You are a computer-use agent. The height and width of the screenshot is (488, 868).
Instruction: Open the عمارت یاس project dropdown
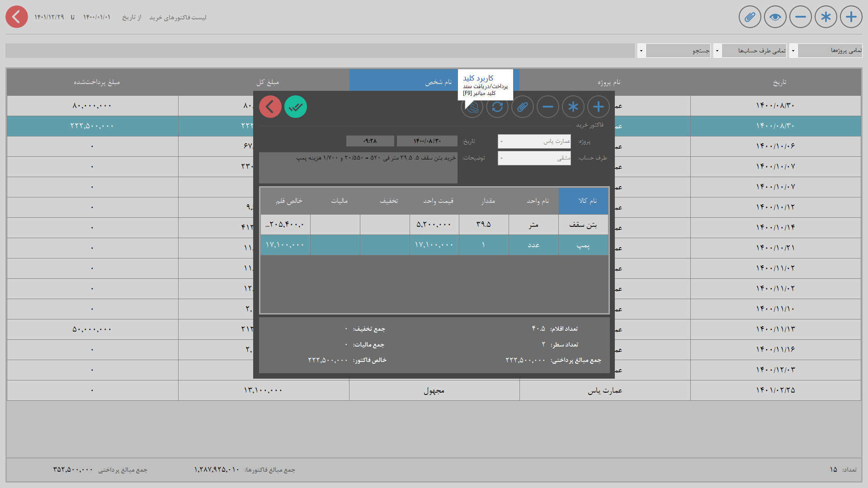pyautogui.click(x=534, y=141)
